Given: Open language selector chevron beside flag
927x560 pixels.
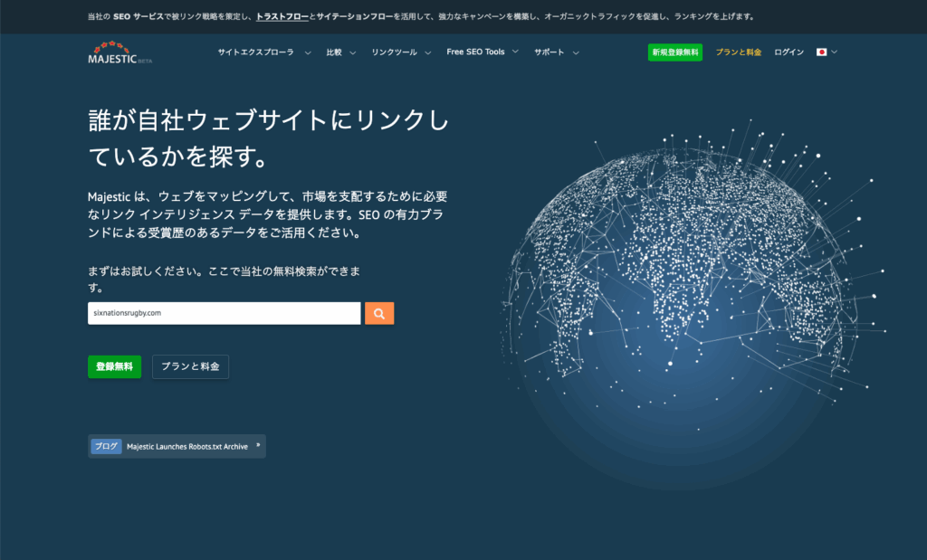Looking at the screenshot, I should 834,52.
